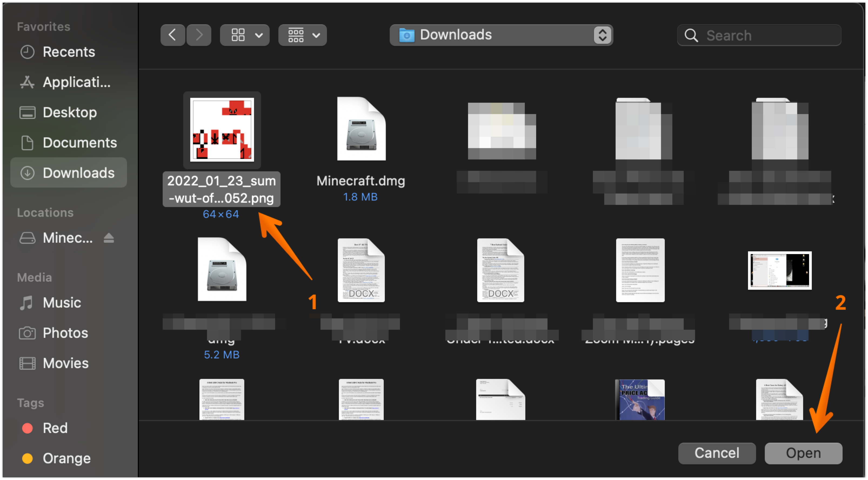Image resolution: width=868 pixels, height=480 pixels.
Task: Click the back navigation arrow
Action: point(172,35)
